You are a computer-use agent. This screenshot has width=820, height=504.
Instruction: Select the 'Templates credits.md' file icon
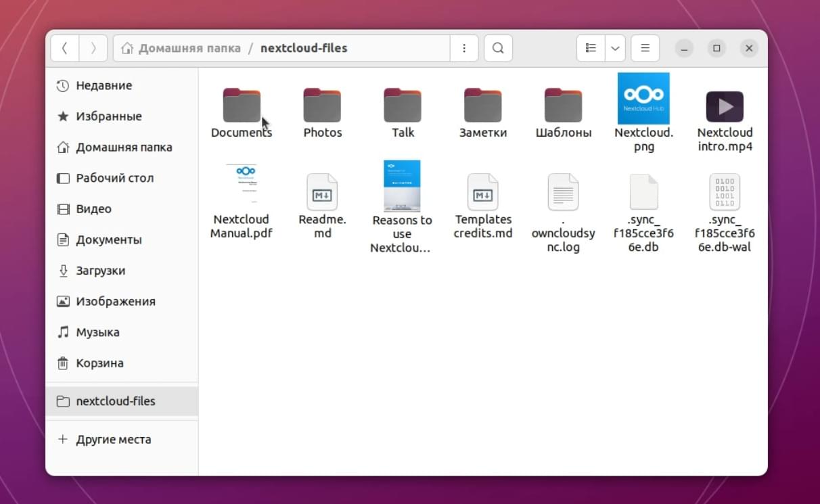pyautogui.click(x=483, y=191)
